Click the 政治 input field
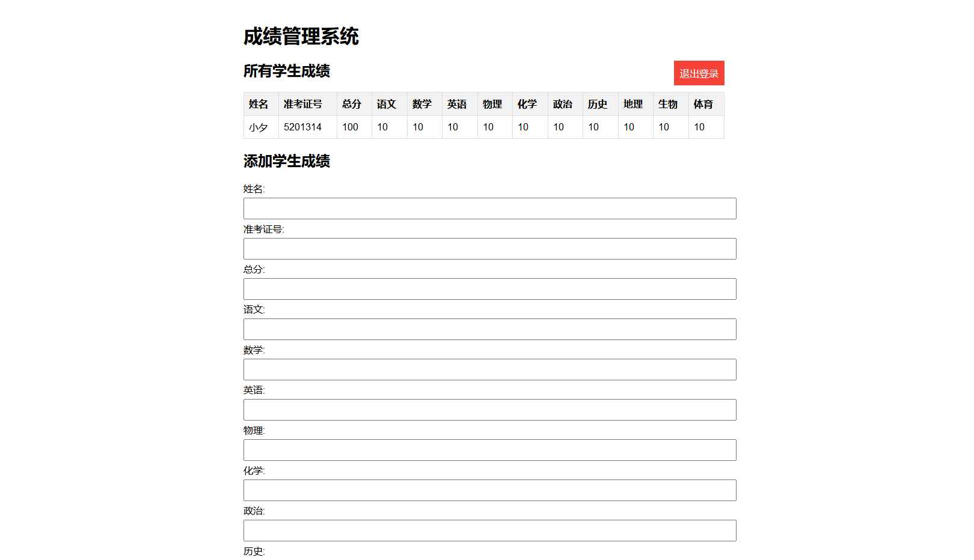The image size is (974, 560). click(489, 531)
